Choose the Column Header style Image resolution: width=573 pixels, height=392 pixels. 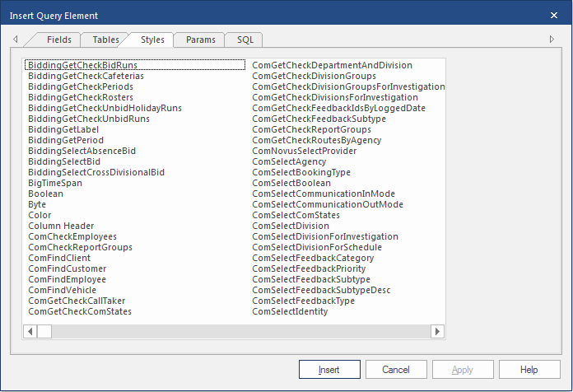61,226
